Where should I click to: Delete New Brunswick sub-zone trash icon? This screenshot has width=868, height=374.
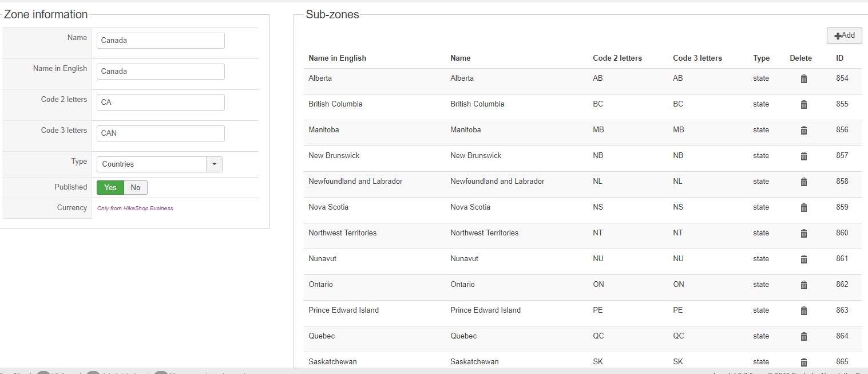[x=803, y=156]
